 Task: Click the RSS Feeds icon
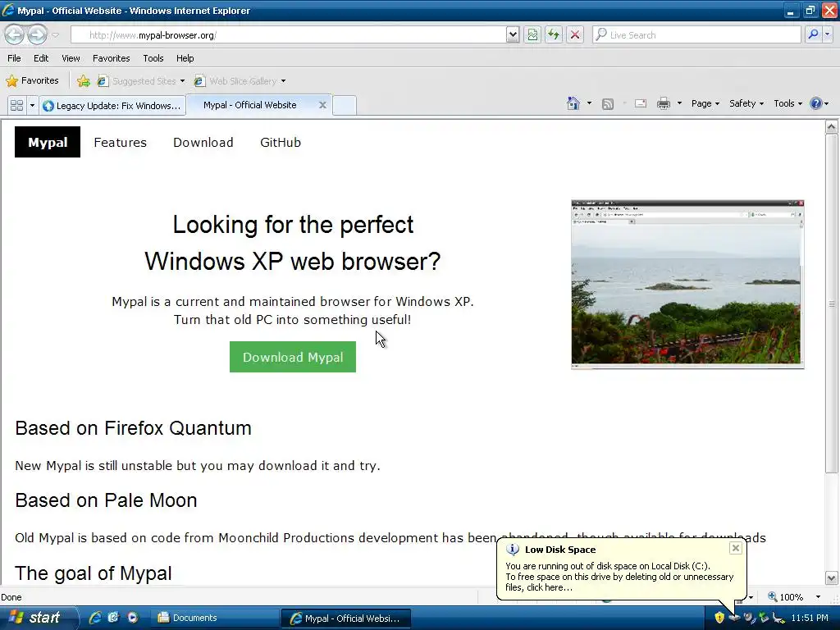[x=608, y=104]
